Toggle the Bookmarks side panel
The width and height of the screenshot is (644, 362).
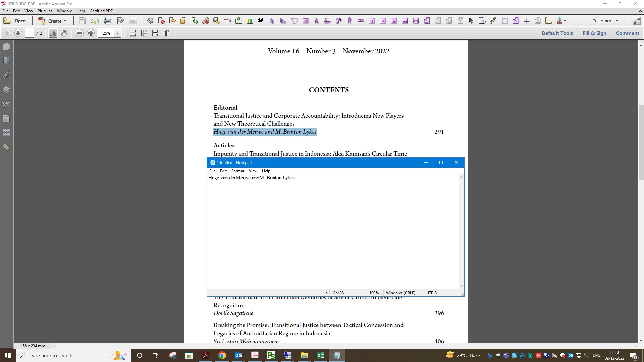coord(6,61)
